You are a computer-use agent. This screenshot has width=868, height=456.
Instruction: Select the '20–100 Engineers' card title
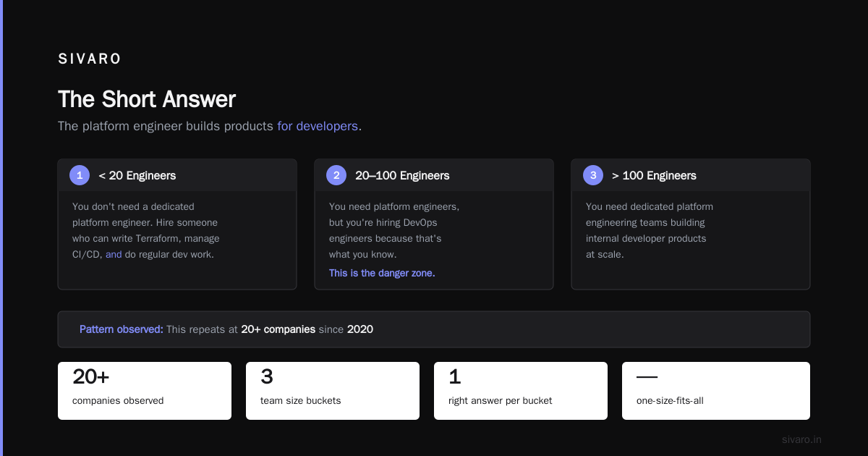click(402, 176)
